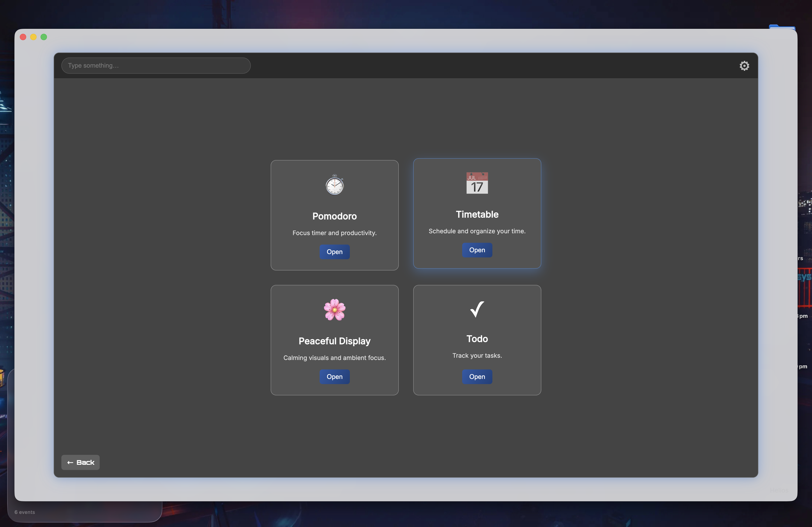Focus the 'Type something…' input field
812x527 pixels.
click(156, 65)
